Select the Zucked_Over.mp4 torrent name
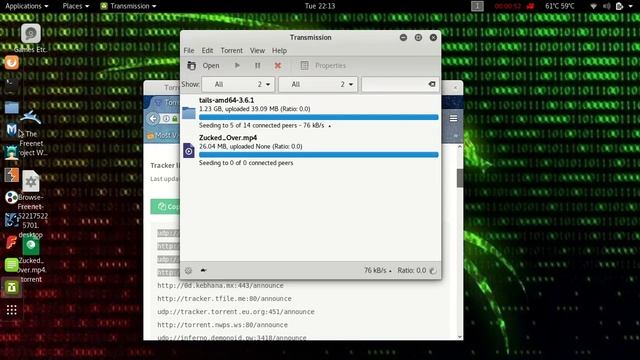The width and height of the screenshot is (640, 360). pos(228,138)
